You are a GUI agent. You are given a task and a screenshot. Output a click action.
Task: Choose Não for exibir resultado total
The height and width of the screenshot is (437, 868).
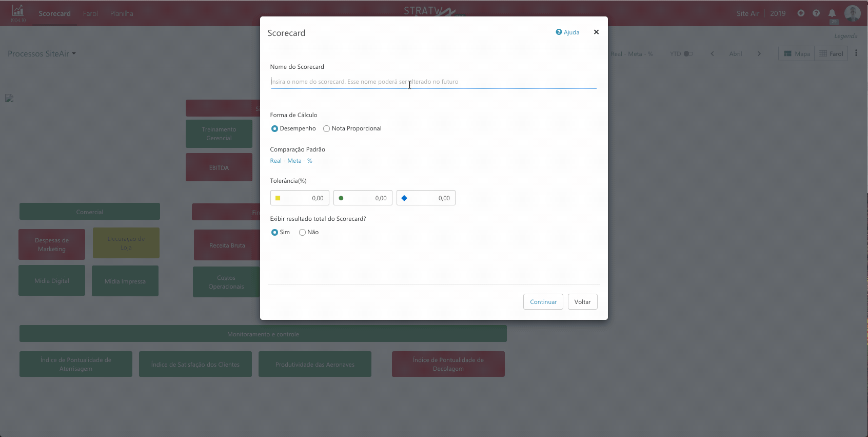point(302,232)
